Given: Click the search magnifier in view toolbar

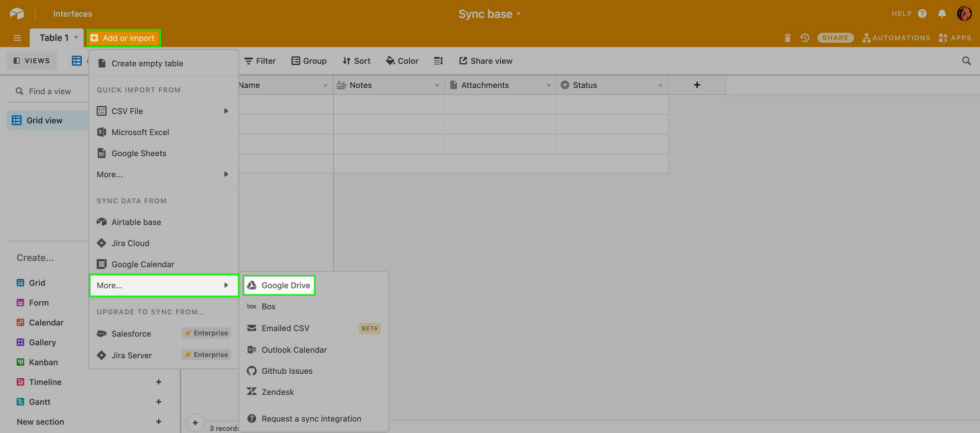Looking at the screenshot, I should point(966,61).
